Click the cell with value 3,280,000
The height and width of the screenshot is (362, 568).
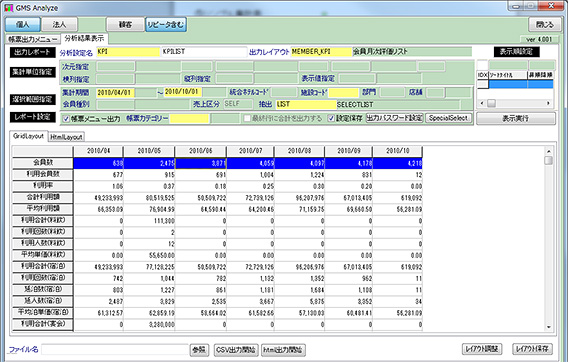pyautogui.click(x=149, y=325)
